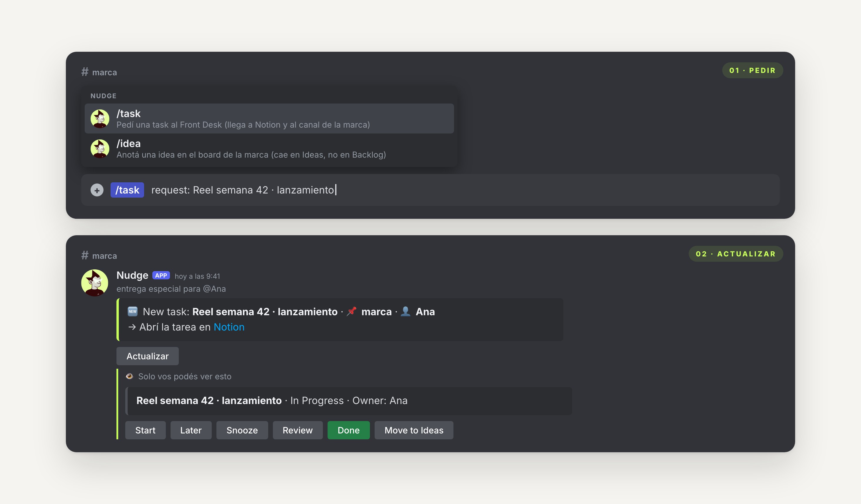The width and height of the screenshot is (861, 504).
Task: Click task title Reel semana 42 in ephemeral card
Action: pyautogui.click(x=209, y=400)
